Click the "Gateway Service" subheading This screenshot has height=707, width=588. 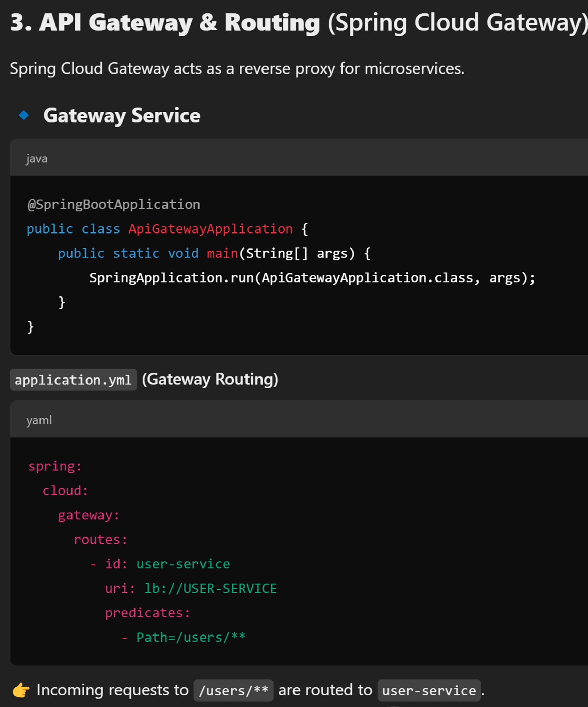pos(122,116)
